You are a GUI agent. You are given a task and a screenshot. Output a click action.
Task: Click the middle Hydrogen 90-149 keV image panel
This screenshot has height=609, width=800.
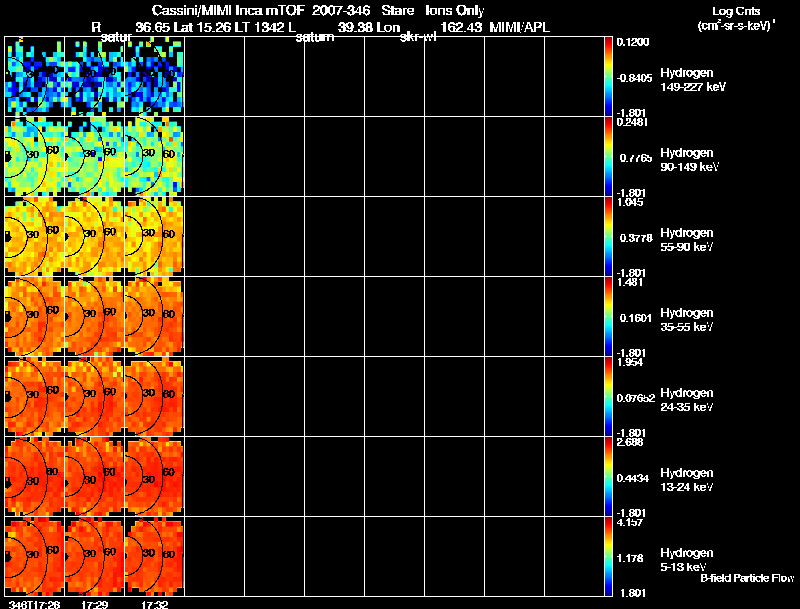click(94, 156)
